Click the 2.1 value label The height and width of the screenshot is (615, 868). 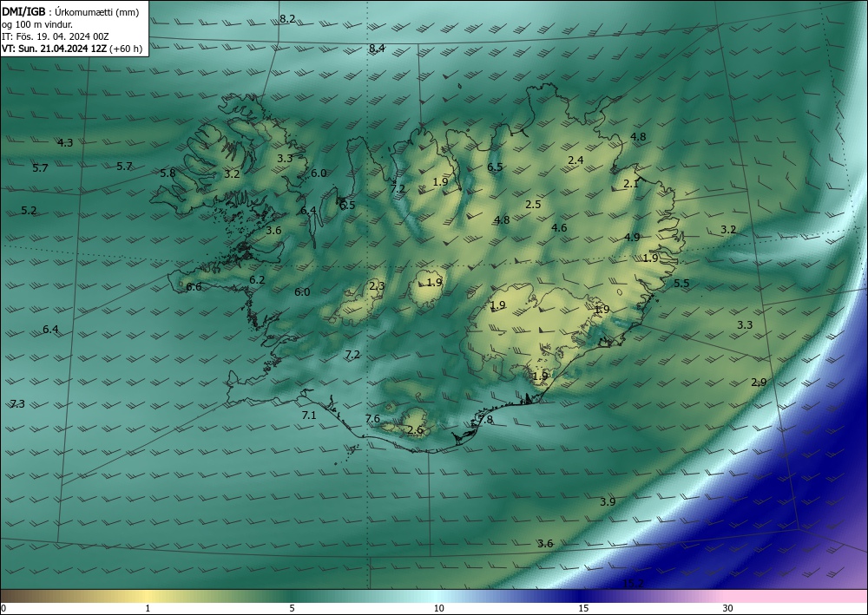click(x=631, y=184)
